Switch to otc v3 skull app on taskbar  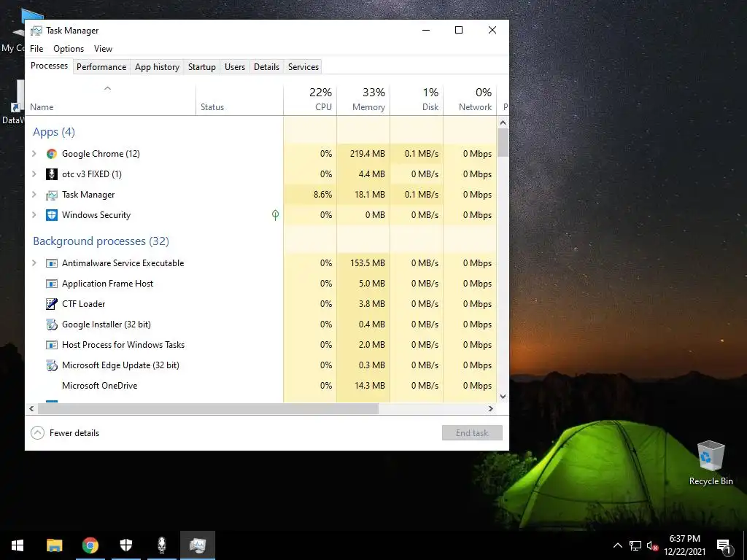click(161, 545)
